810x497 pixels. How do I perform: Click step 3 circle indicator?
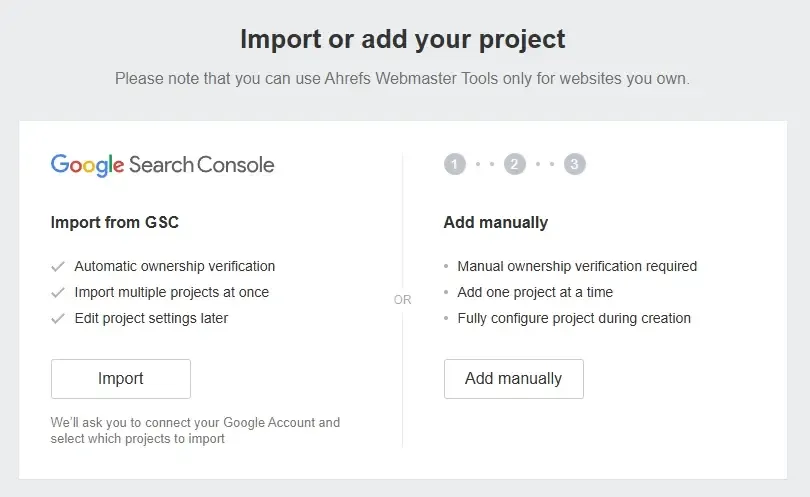pyautogui.click(x=574, y=164)
